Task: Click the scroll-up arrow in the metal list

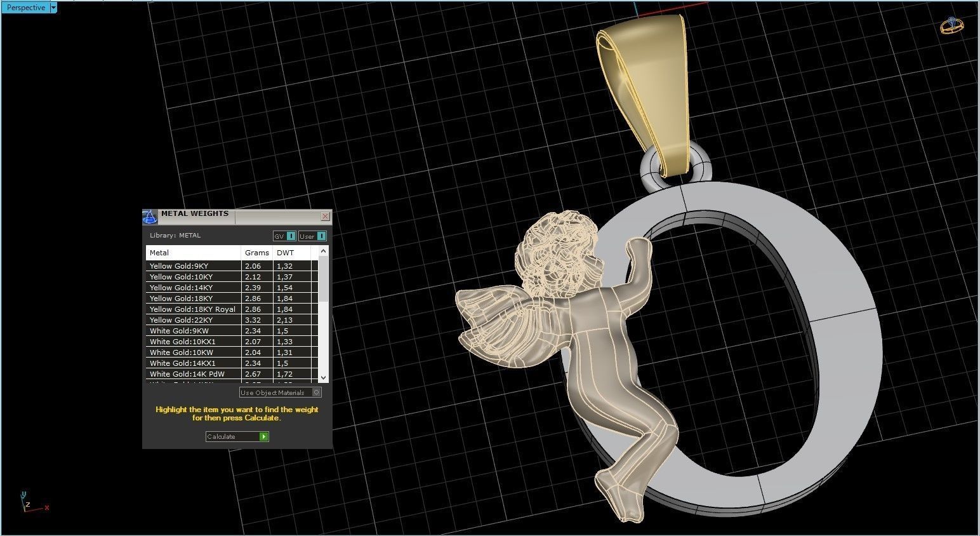Action: click(x=324, y=250)
